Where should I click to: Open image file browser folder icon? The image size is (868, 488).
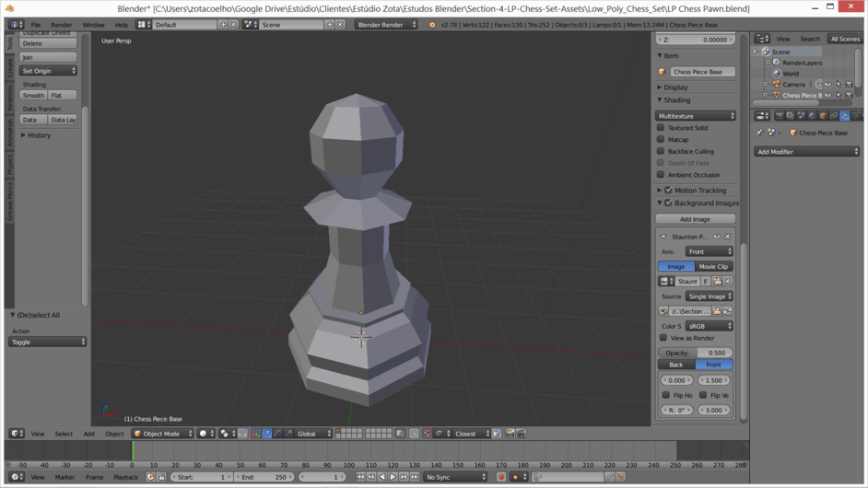[x=717, y=311]
